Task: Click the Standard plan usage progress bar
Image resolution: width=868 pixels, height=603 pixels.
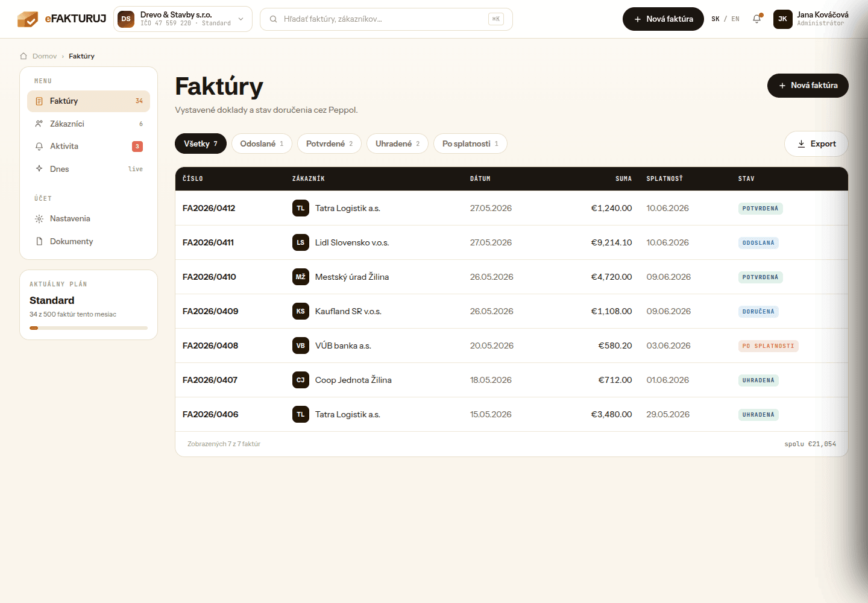Action: tap(89, 328)
